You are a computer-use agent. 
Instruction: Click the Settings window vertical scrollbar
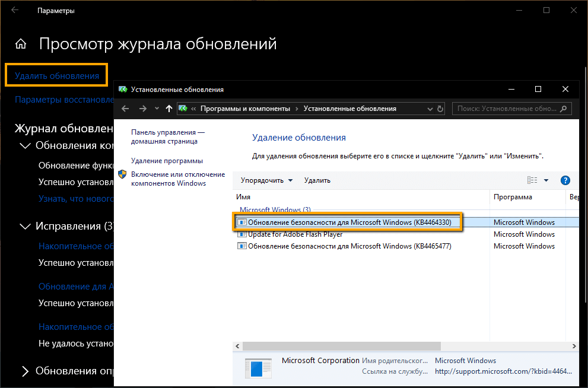pyautogui.click(x=586, y=186)
